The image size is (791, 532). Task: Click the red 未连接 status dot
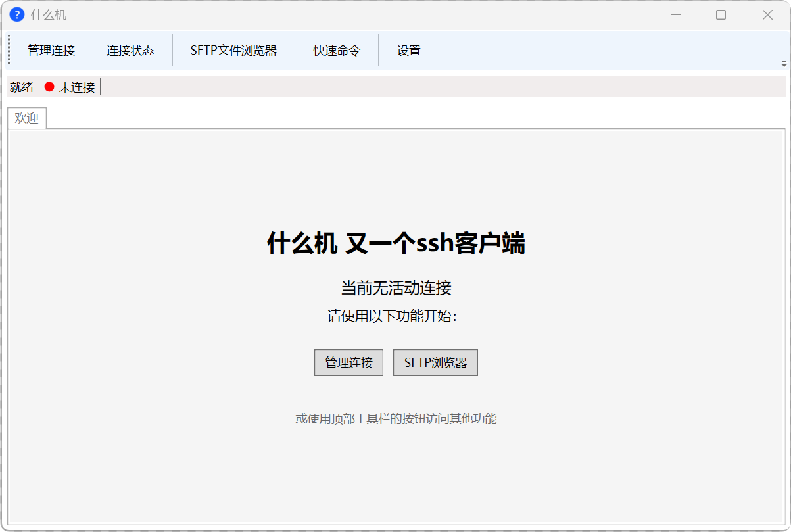50,87
